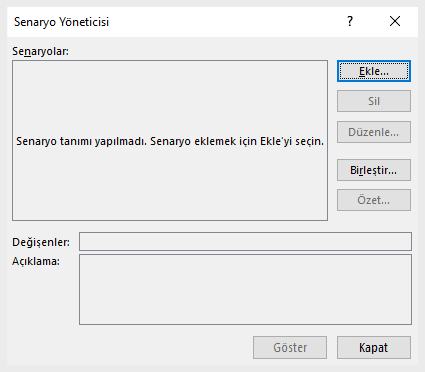Screen dimensions: 425x372
Task: Click the disabled Düzenle... button
Action: (374, 132)
